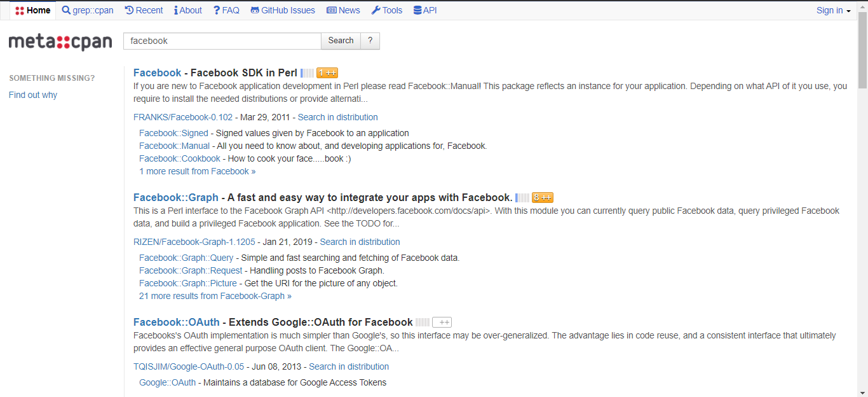Viewport: 868px width, 397px height.
Task: Open grep::cpan search link
Action: point(87,10)
